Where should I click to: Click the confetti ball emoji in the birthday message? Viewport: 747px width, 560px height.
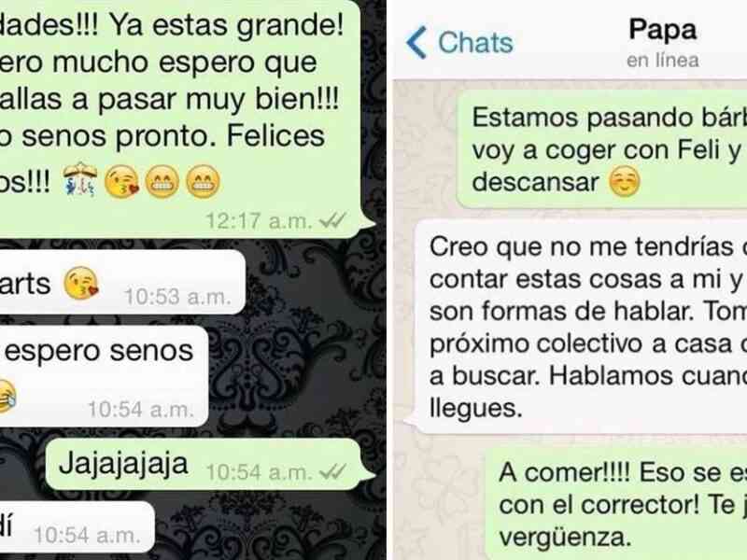click(80, 179)
